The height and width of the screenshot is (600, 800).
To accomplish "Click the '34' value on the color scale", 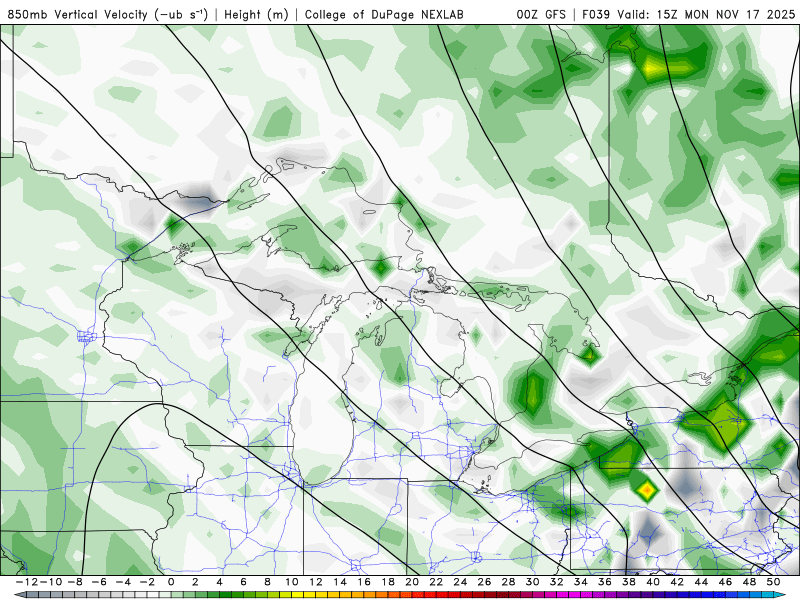I will [581, 582].
